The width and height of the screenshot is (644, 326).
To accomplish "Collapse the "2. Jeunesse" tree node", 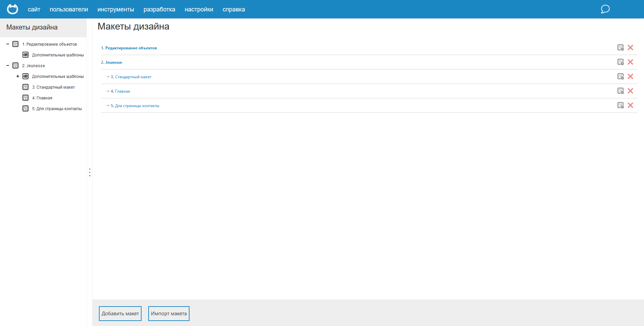I will click(8, 65).
